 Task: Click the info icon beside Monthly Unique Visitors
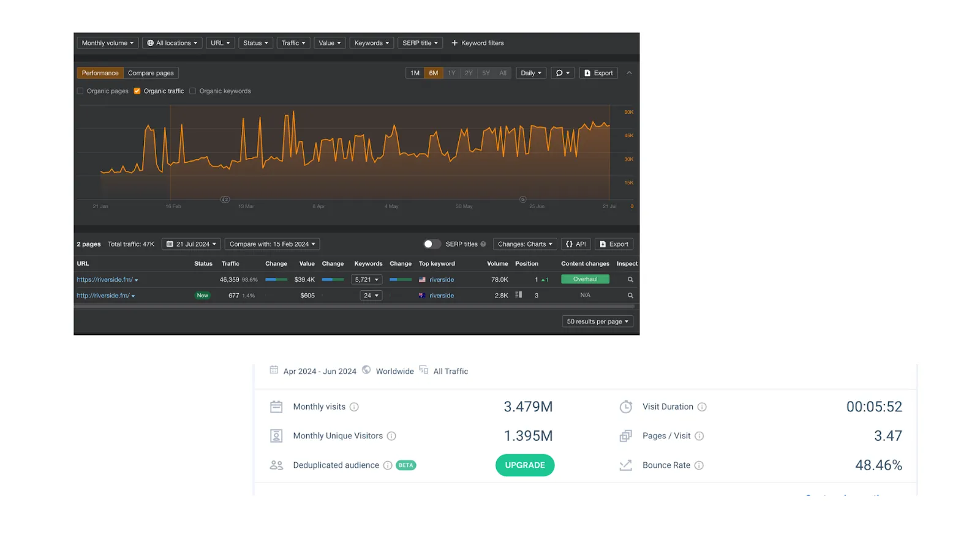(x=391, y=436)
